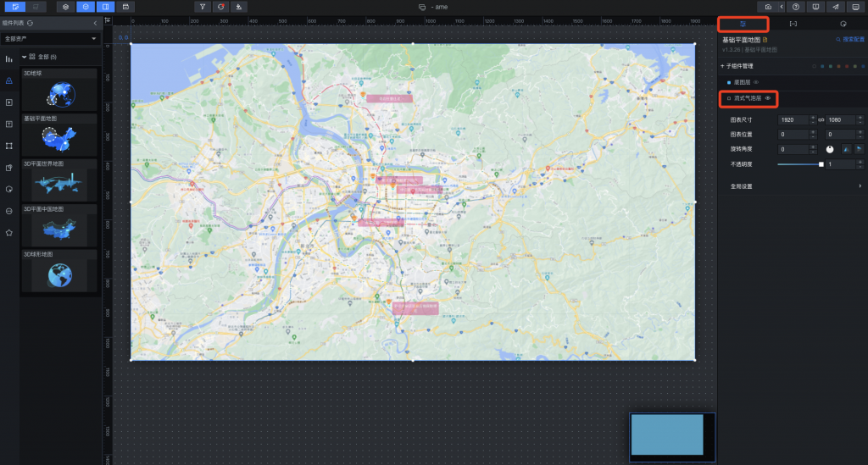
Task: Toggle visibility eye of 底图层
Action: pyautogui.click(x=756, y=82)
